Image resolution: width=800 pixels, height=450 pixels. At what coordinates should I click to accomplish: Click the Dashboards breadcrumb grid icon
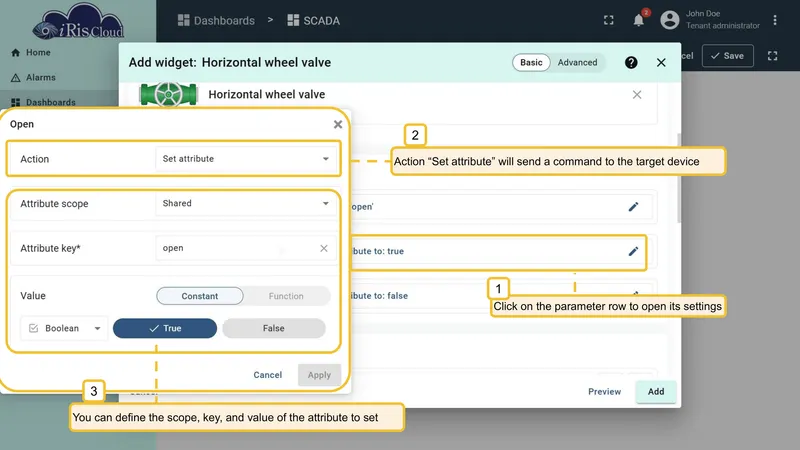pos(183,20)
